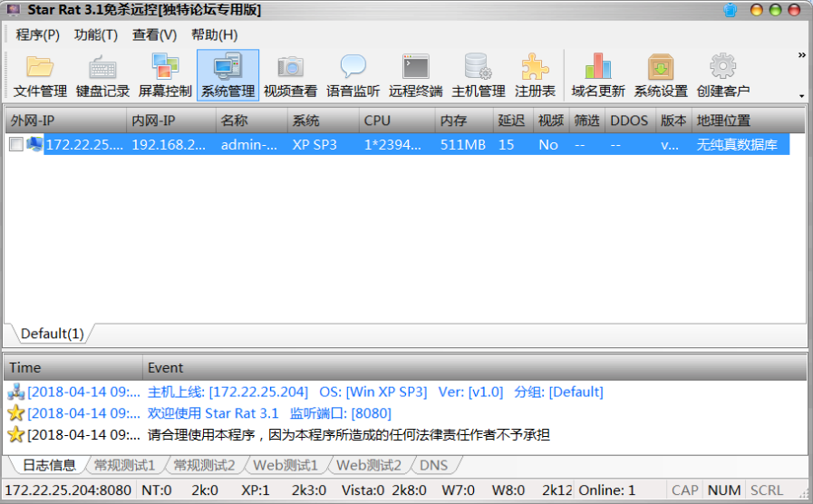The image size is (813, 504).
Task: Click the 172.22.25.204:8080 status bar entry
Action: 69,490
